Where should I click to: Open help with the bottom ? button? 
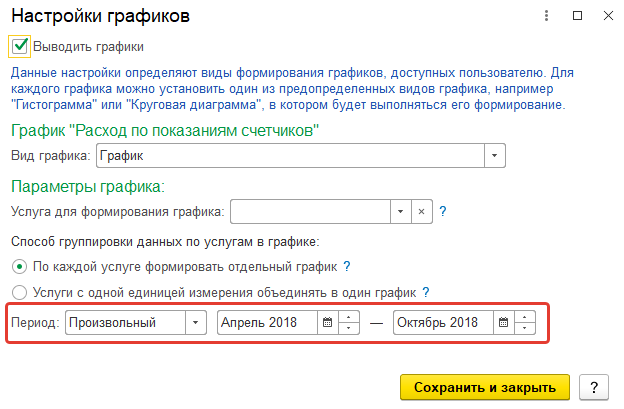click(x=594, y=387)
